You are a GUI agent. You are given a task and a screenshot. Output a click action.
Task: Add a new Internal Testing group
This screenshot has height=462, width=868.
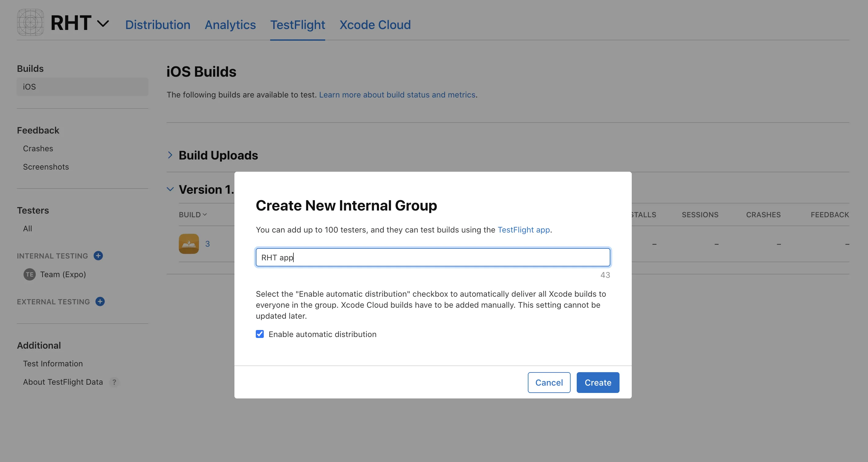pos(98,256)
